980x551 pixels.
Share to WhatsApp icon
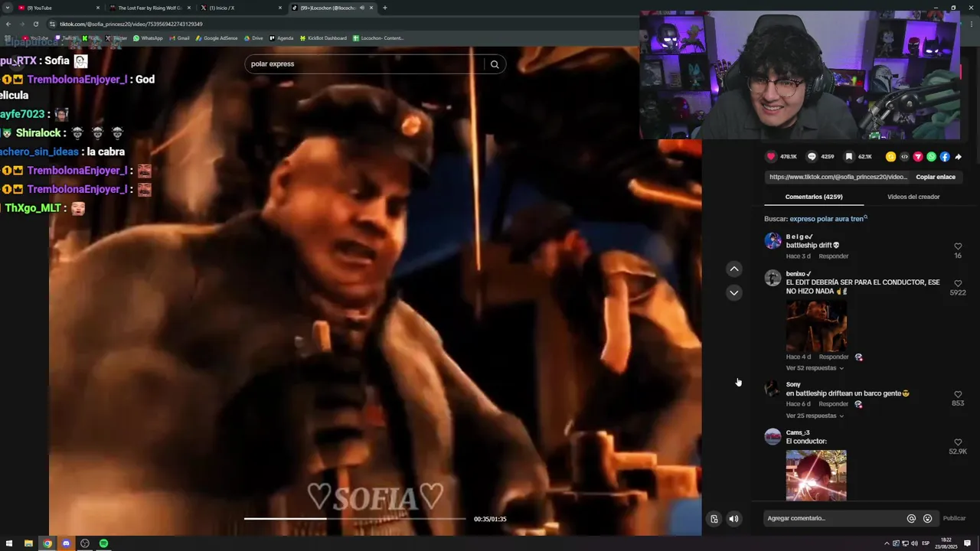click(x=931, y=157)
